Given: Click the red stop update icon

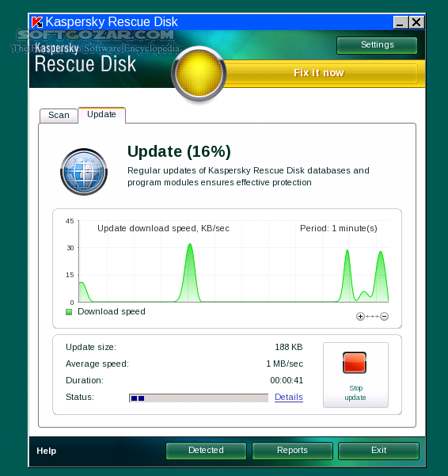Looking at the screenshot, I should [355, 363].
